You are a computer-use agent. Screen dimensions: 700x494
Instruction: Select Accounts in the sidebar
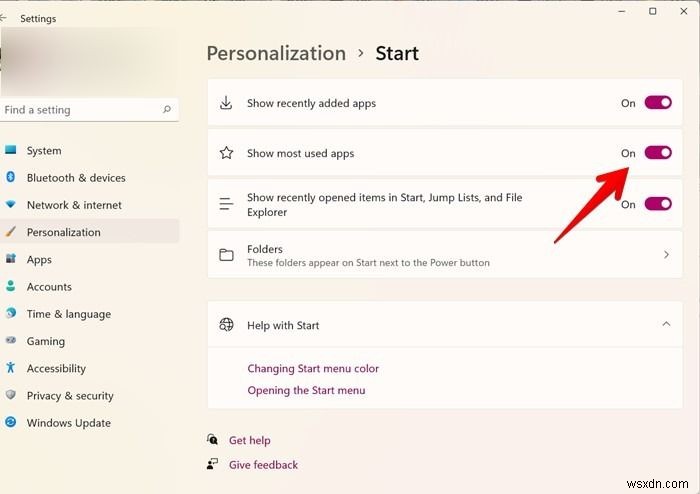(49, 287)
